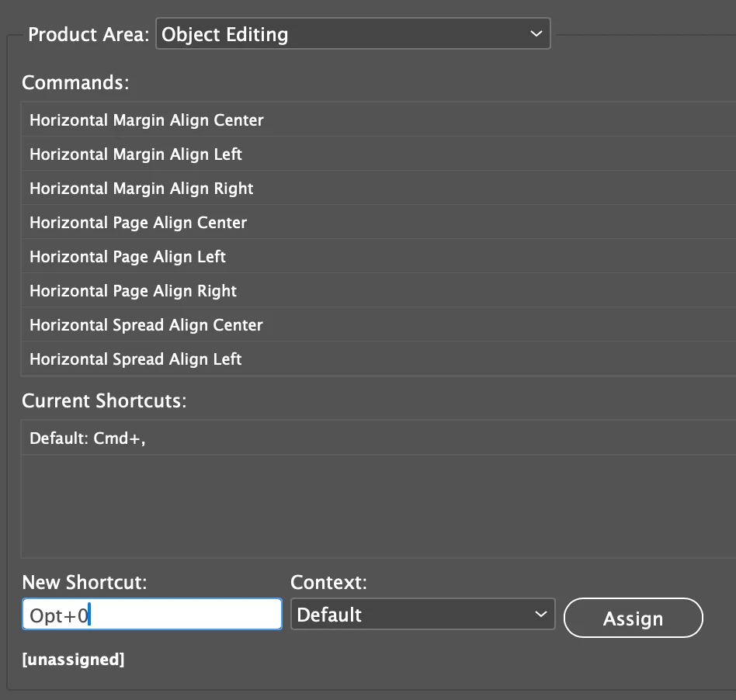Choose Horizontal Margin Align Right command

[x=141, y=189]
